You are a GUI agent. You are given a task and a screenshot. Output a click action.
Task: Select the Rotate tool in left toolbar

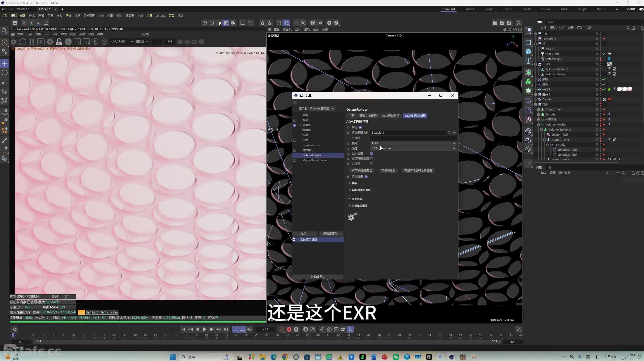point(5,72)
